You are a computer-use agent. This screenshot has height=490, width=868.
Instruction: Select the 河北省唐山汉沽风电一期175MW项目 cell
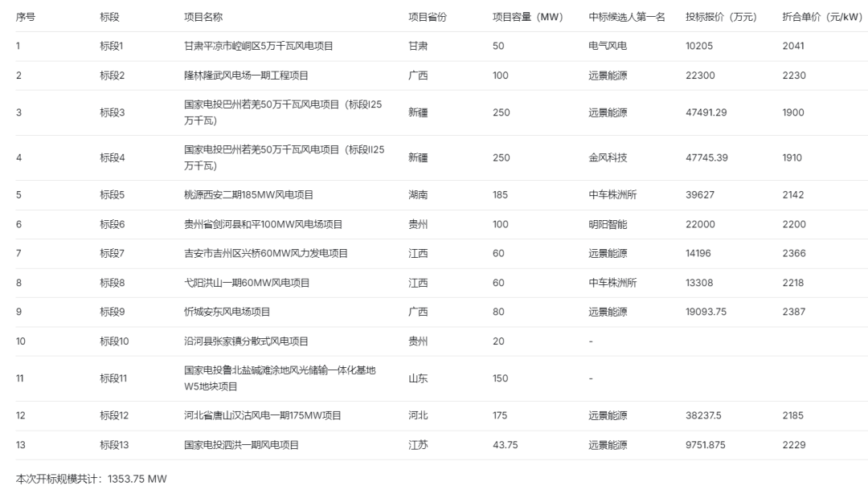click(x=263, y=415)
